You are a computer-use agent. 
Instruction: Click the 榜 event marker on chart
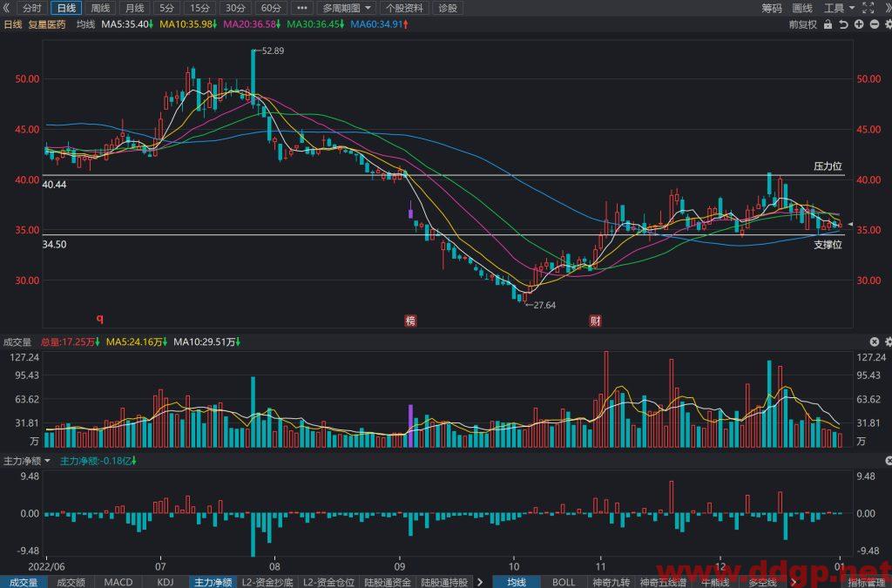point(410,321)
